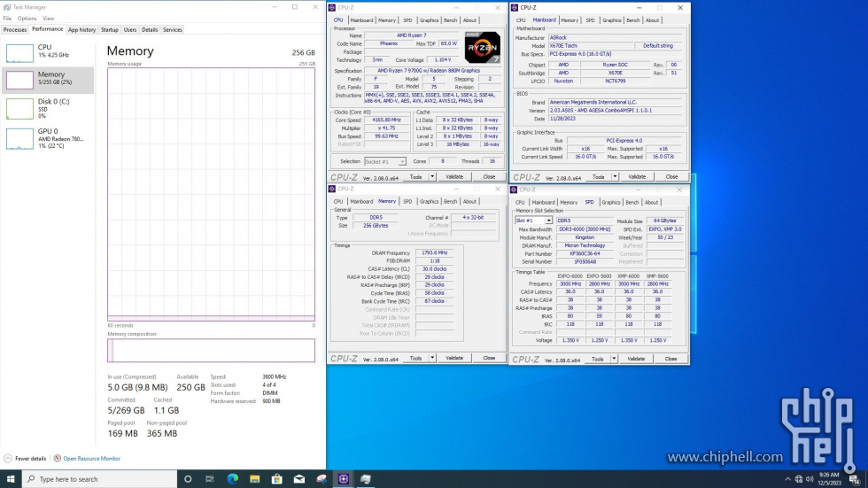Expand Tools dropdown arrow in CPU-Z SPD window
Image resolution: width=868 pixels, height=488 pixels.
tap(613, 359)
